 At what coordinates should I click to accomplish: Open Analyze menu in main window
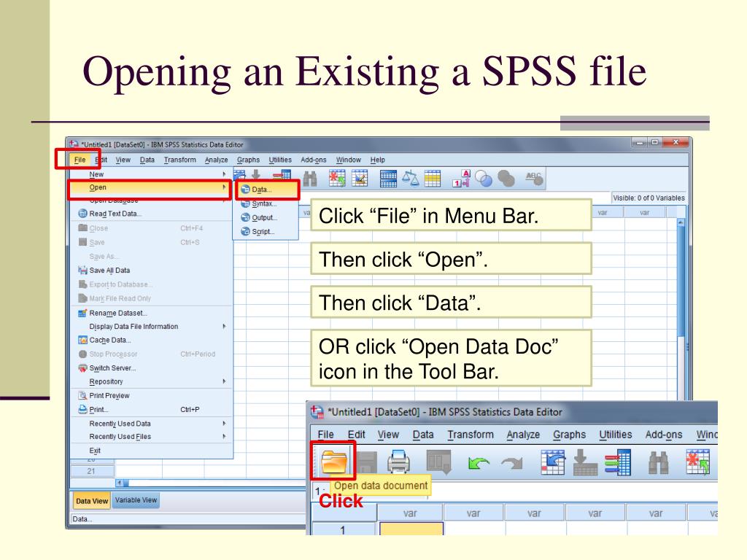(216, 160)
